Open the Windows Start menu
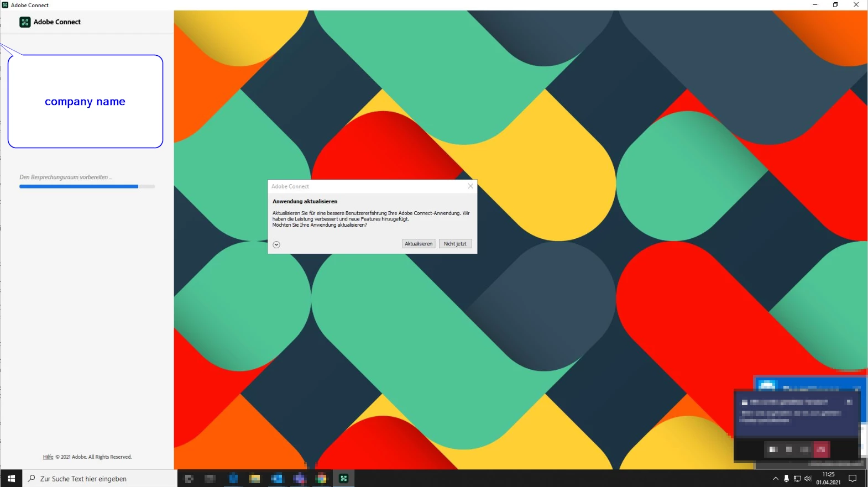 [11, 479]
